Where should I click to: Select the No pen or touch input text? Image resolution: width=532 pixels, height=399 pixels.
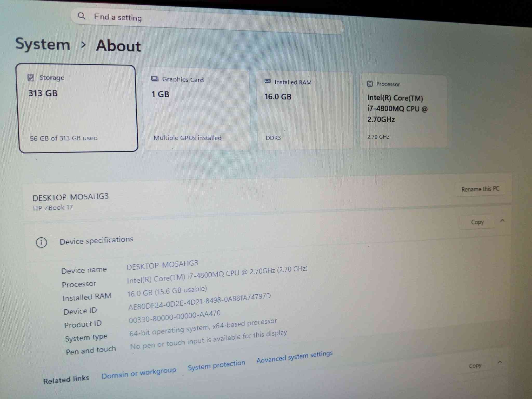tap(209, 340)
